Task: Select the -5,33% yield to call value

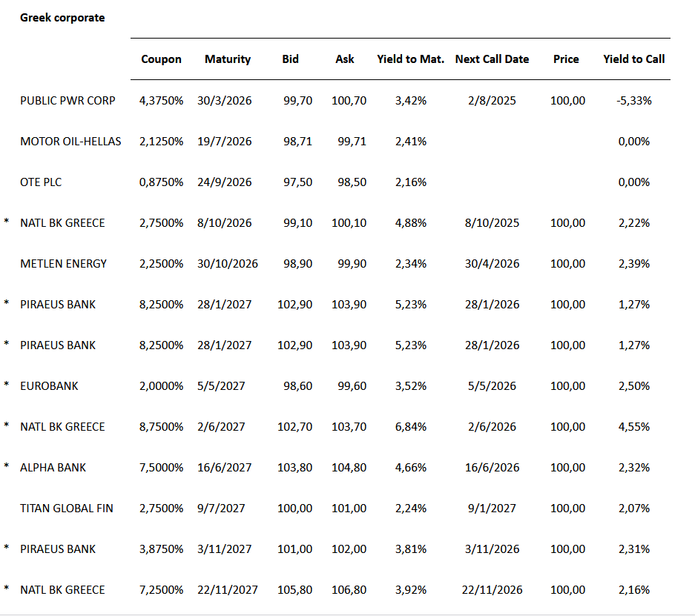Action: click(x=633, y=101)
